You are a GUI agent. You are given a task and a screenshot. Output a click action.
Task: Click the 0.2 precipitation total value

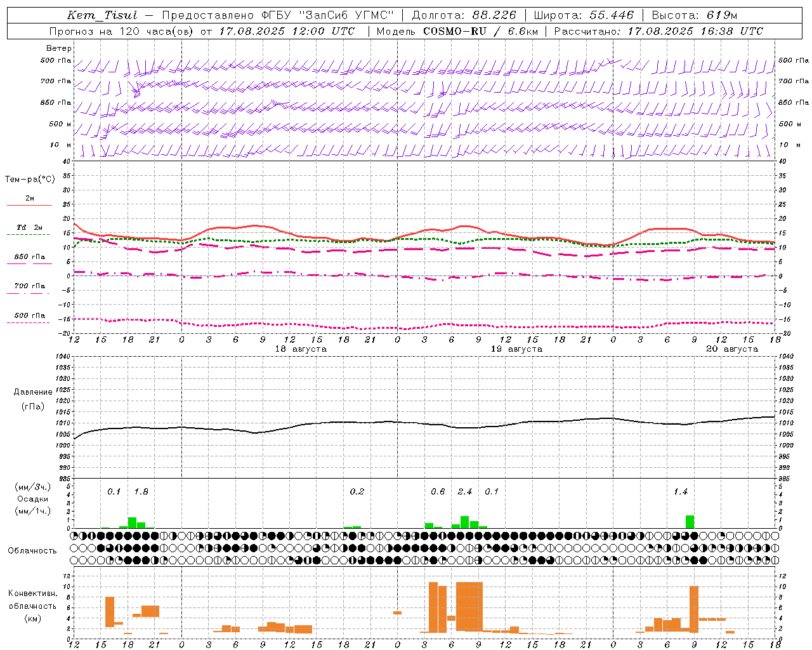(x=357, y=492)
